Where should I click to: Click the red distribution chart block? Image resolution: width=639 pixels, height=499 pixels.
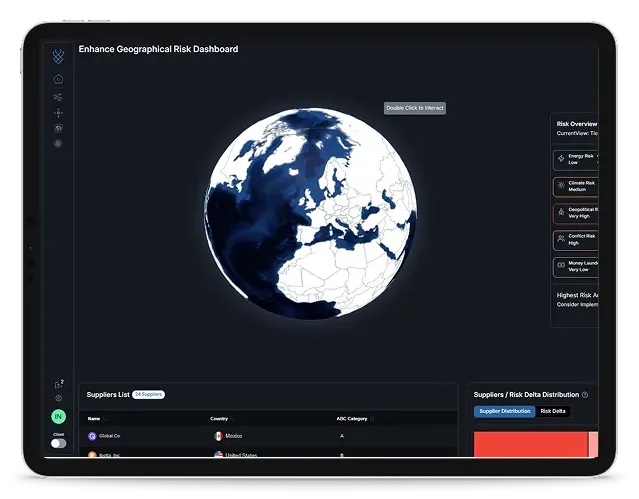coord(531,444)
